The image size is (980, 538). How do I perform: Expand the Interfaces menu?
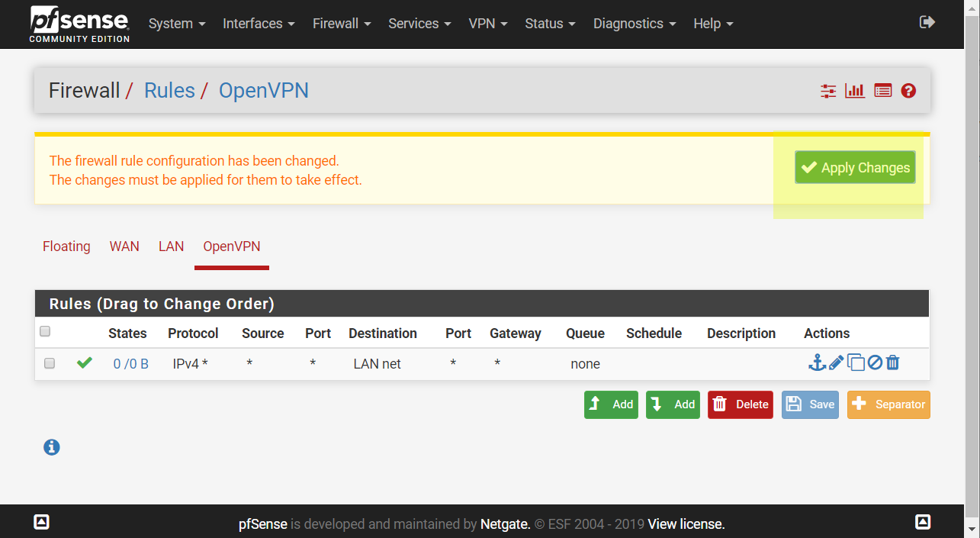(259, 24)
